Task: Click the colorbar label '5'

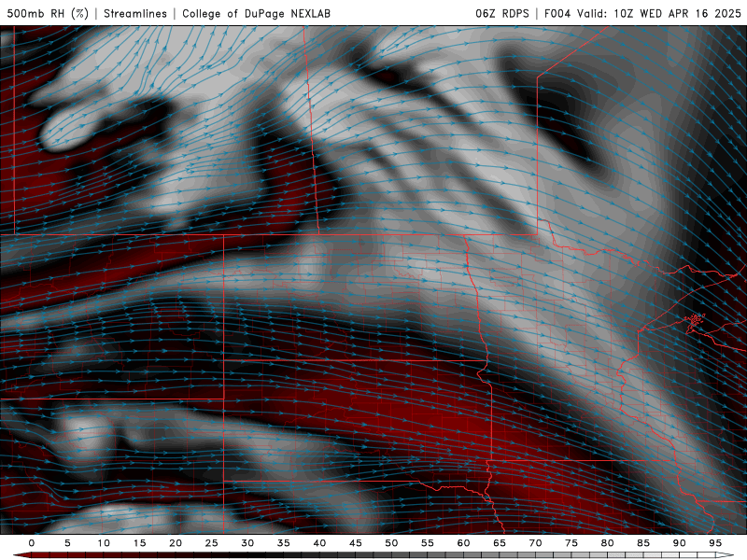Action: 67,543
